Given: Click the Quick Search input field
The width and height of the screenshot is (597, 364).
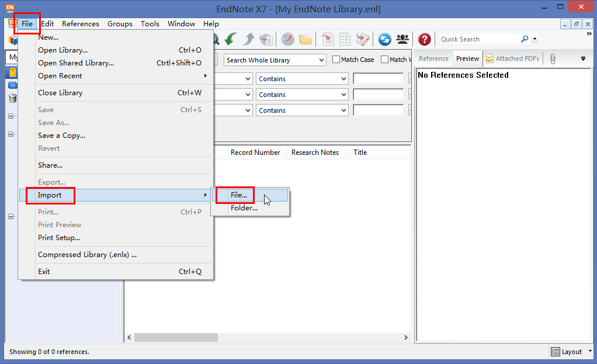Looking at the screenshot, I should [x=480, y=39].
